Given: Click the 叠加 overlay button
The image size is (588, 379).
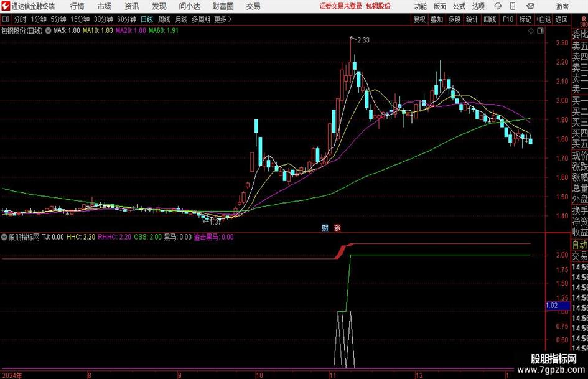Looking at the screenshot, I should pos(437,19).
